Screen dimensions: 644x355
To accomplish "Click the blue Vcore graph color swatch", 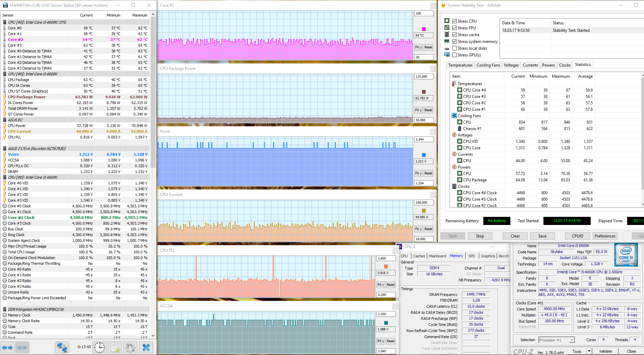I will tap(424, 155).
